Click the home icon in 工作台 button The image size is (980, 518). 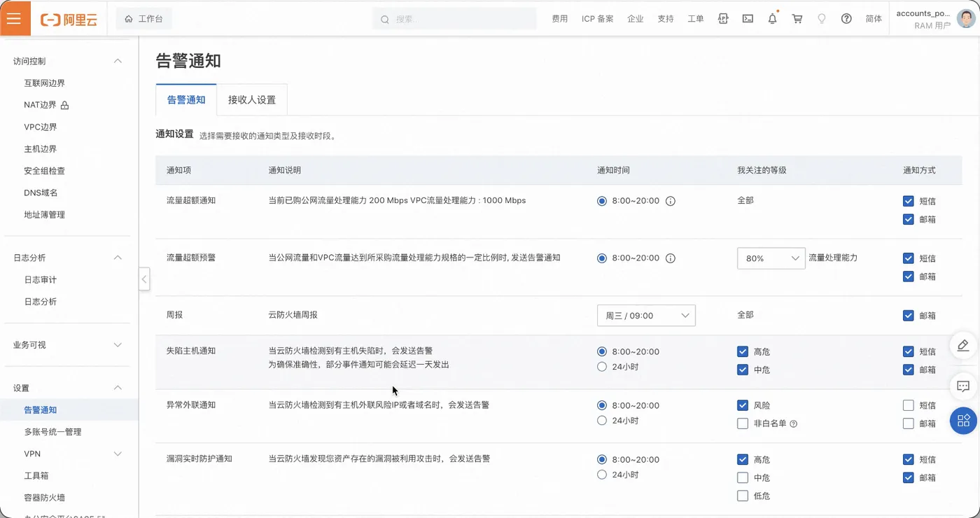[129, 19]
